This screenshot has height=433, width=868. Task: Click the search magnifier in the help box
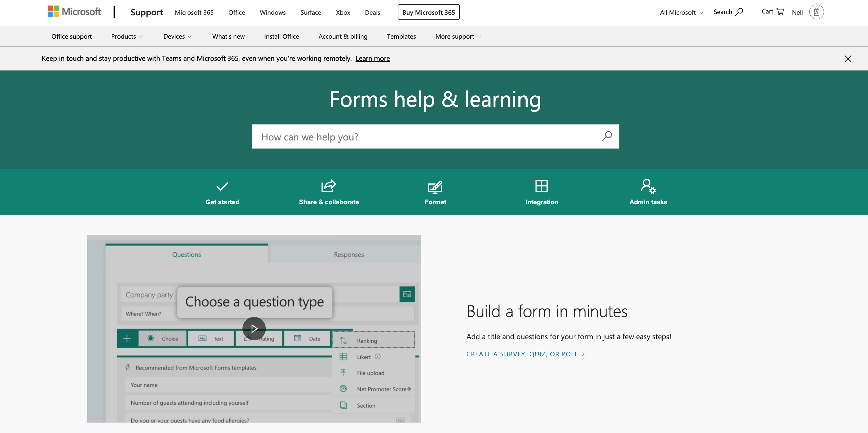click(x=607, y=136)
